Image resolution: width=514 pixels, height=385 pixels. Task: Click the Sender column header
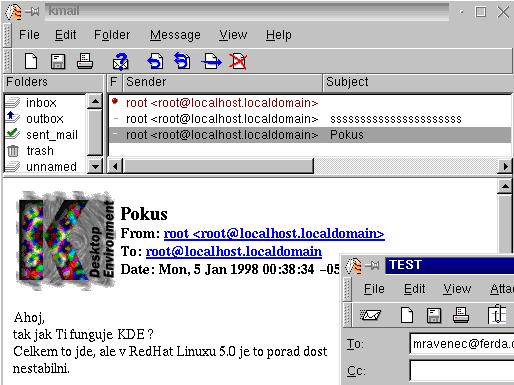click(223, 82)
